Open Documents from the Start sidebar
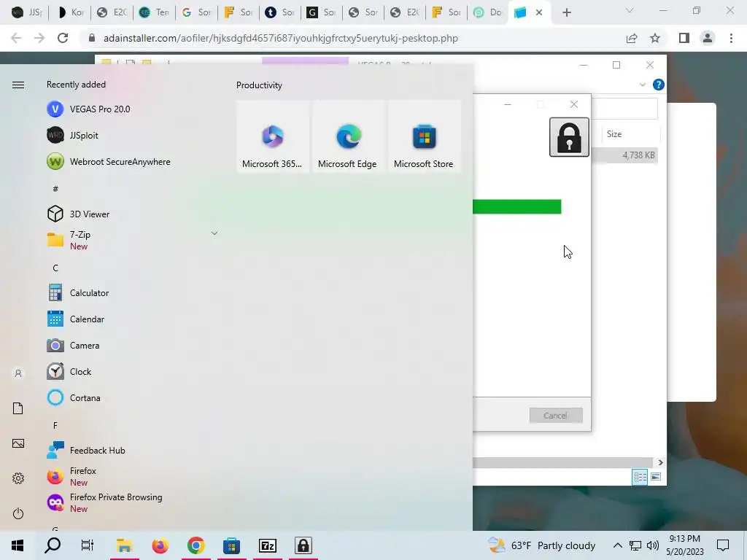Image resolution: width=747 pixels, height=560 pixels. point(18,408)
